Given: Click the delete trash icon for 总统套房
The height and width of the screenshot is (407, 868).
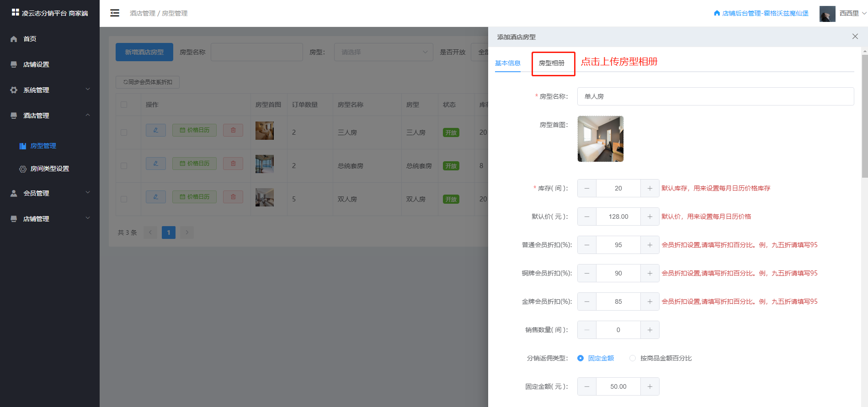Looking at the screenshot, I should (x=233, y=164).
